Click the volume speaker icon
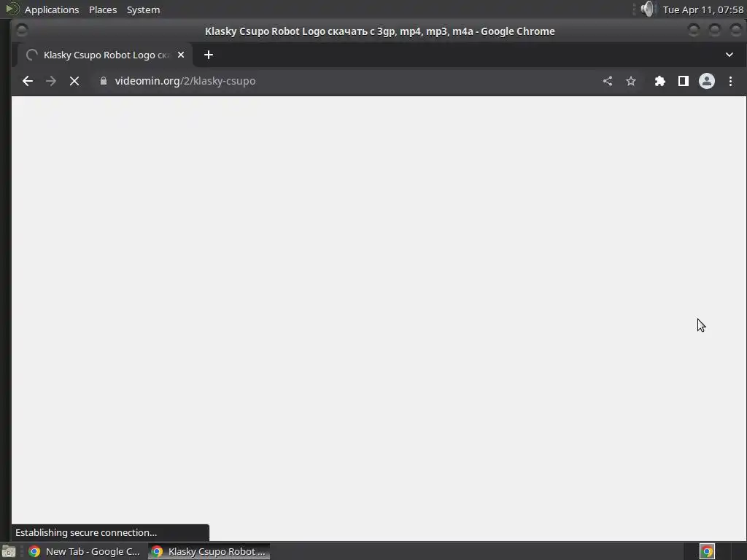 pos(648,9)
